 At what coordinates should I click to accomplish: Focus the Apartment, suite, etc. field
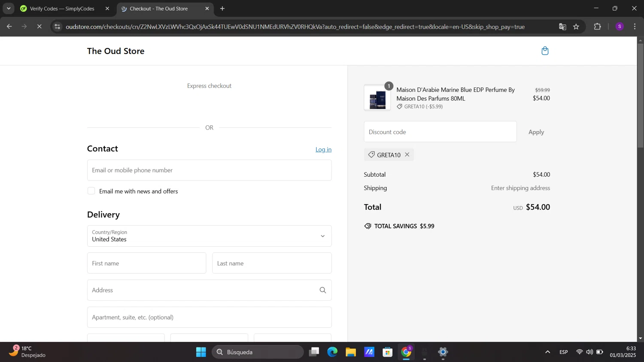coord(209,317)
